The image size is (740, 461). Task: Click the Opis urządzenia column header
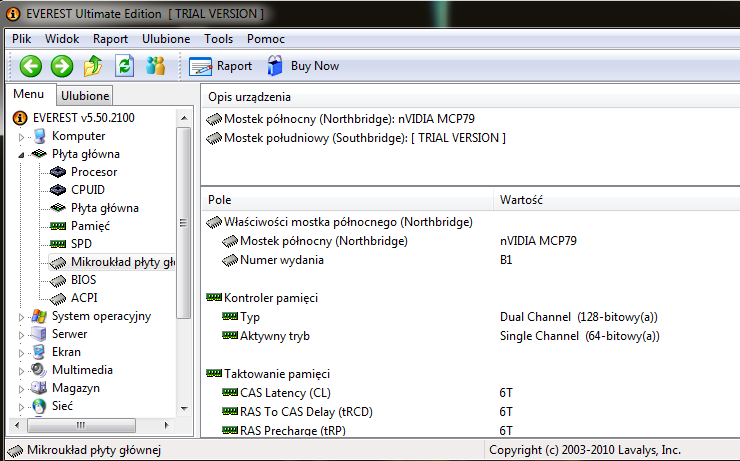coord(471,97)
